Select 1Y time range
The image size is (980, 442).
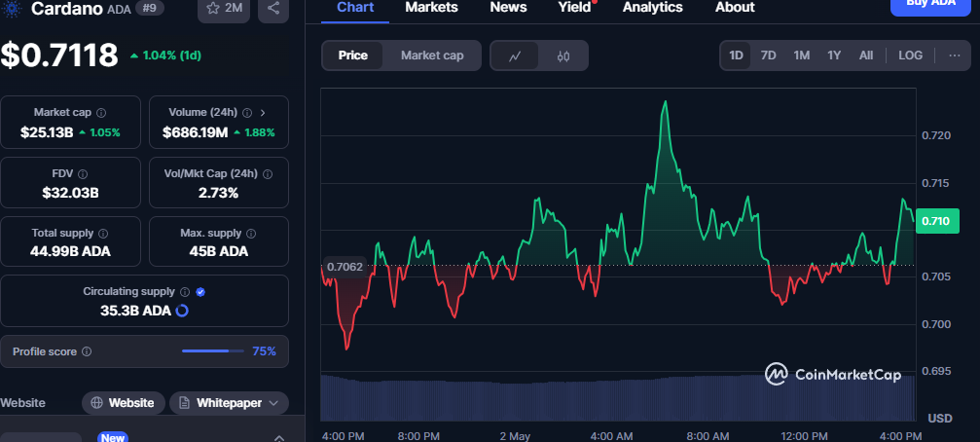834,55
